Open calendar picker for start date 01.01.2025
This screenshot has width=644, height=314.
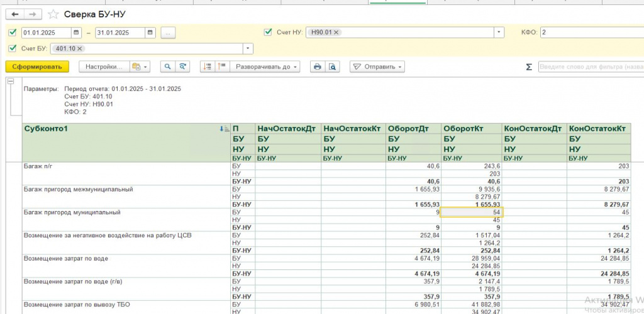point(77,33)
